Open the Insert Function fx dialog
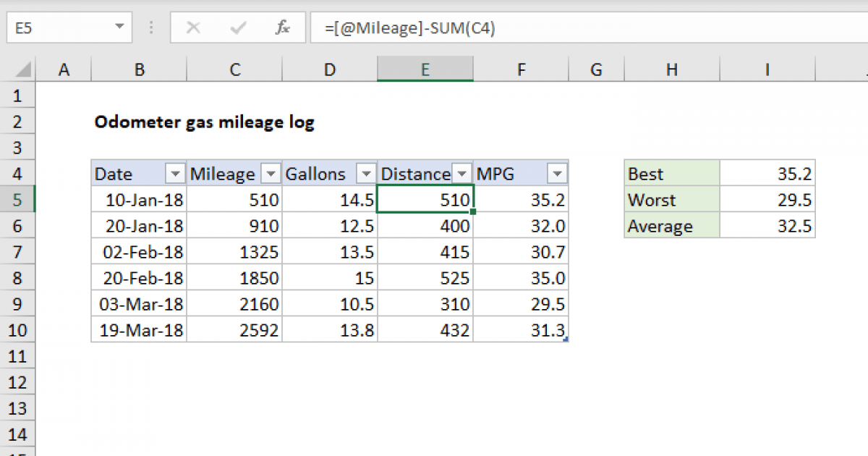868x456 pixels. click(283, 28)
